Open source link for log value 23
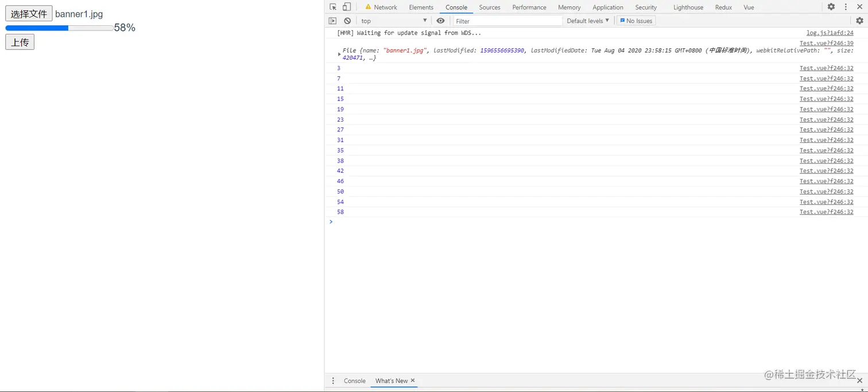868x392 pixels. point(826,119)
